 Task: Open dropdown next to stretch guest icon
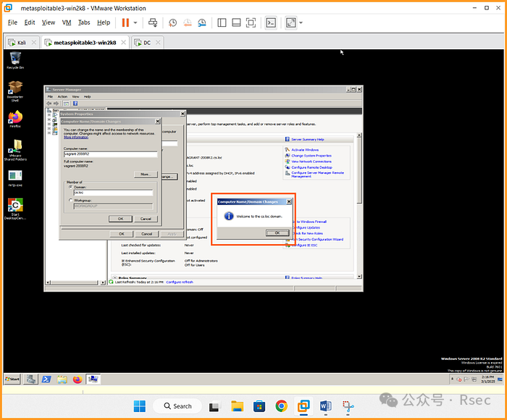pos(301,22)
